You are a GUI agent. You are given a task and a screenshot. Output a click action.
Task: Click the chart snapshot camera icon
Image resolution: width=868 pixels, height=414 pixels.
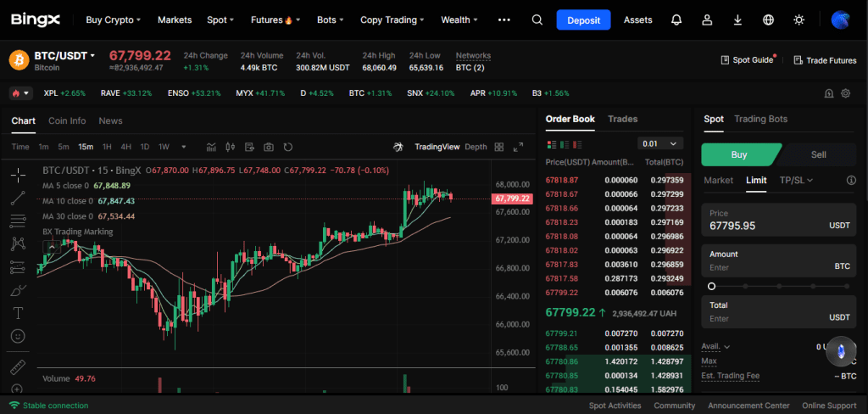[x=269, y=147]
